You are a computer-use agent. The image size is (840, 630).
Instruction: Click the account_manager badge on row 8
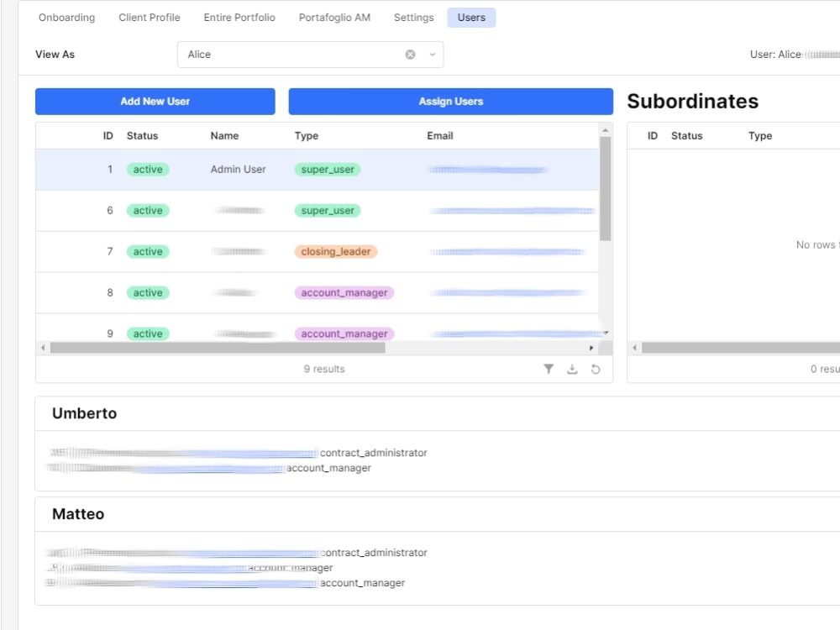344,292
